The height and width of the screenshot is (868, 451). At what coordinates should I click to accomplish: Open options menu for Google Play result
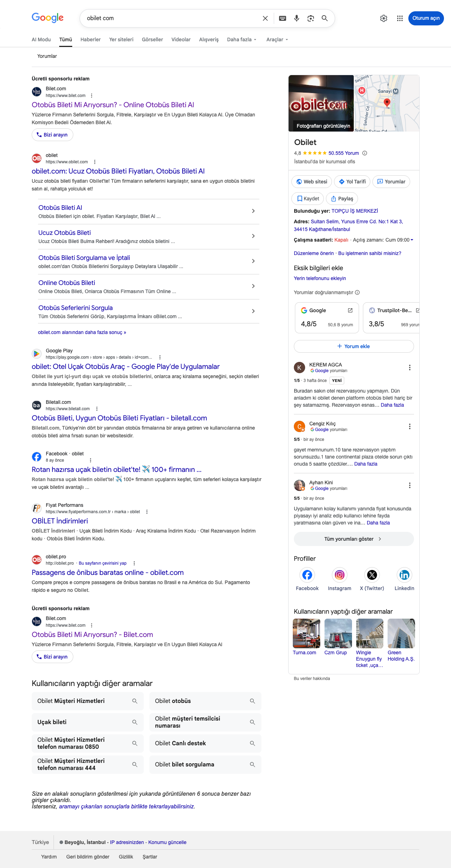[x=160, y=357]
